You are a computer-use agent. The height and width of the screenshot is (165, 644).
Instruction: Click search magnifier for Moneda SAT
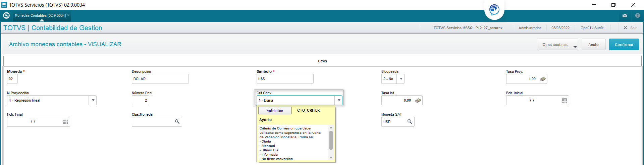[x=410, y=121]
